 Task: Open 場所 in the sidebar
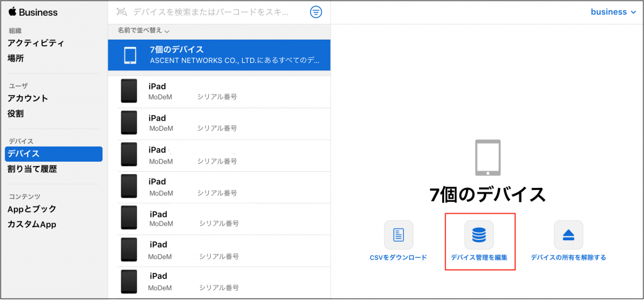(16, 58)
